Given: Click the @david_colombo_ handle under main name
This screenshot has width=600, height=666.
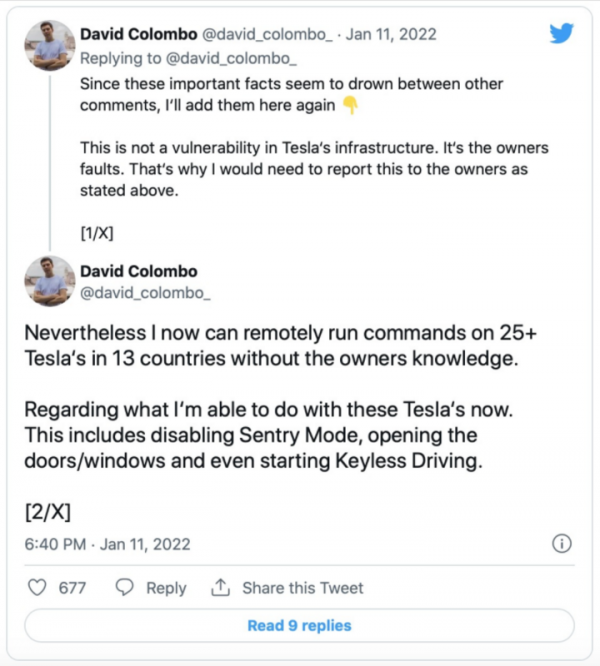Looking at the screenshot, I should 145,293.
